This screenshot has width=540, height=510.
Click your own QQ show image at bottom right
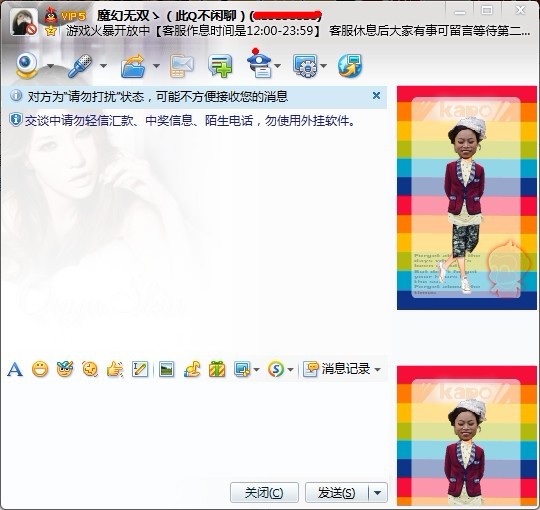(x=467, y=436)
